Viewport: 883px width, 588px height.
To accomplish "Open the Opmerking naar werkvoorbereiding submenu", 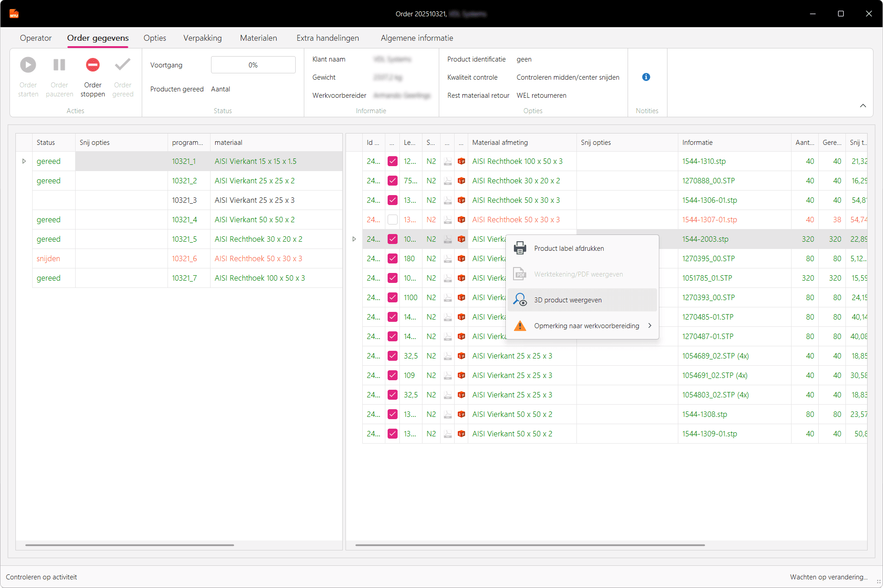I will (587, 326).
